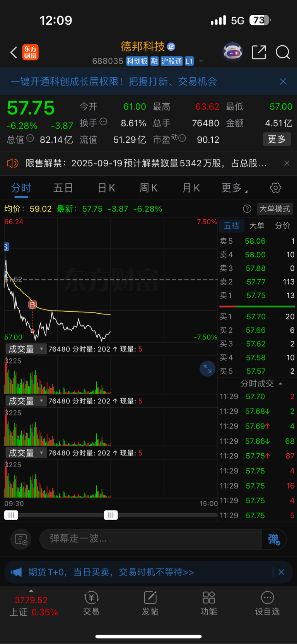Screen dimensions: 297x644
Task: Tap the info icon beside 总值
Action: 30,138
